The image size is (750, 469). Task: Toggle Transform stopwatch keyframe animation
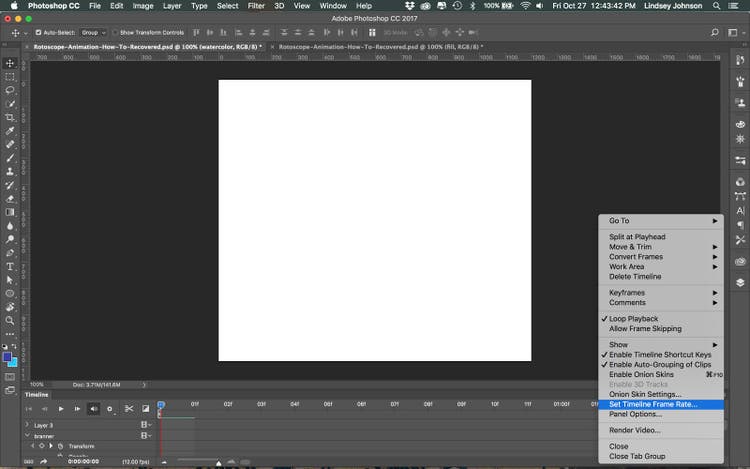(61, 446)
